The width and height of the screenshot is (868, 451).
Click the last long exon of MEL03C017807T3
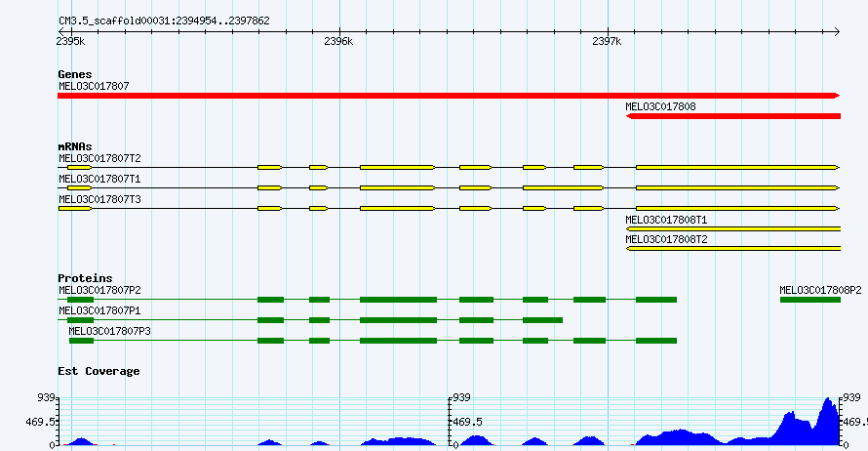[737, 208]
